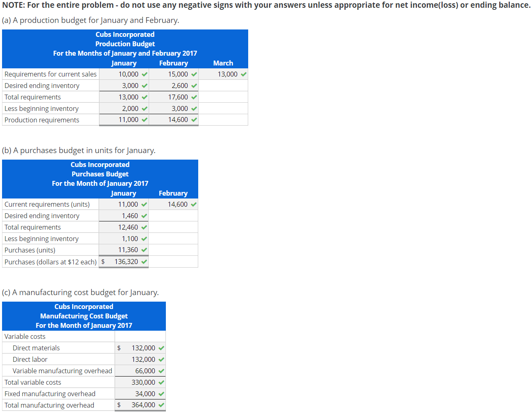Click the "Direct labor" row label
This screenshot has height=415, width=532.
point(30,359)
